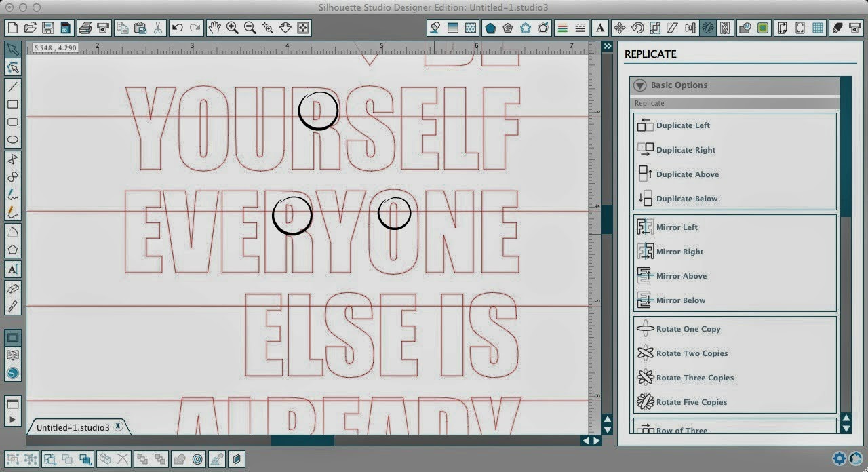This screenshot has height=472, width=868.
Task: Save to SD card icon
Action: tap(65, 28)
